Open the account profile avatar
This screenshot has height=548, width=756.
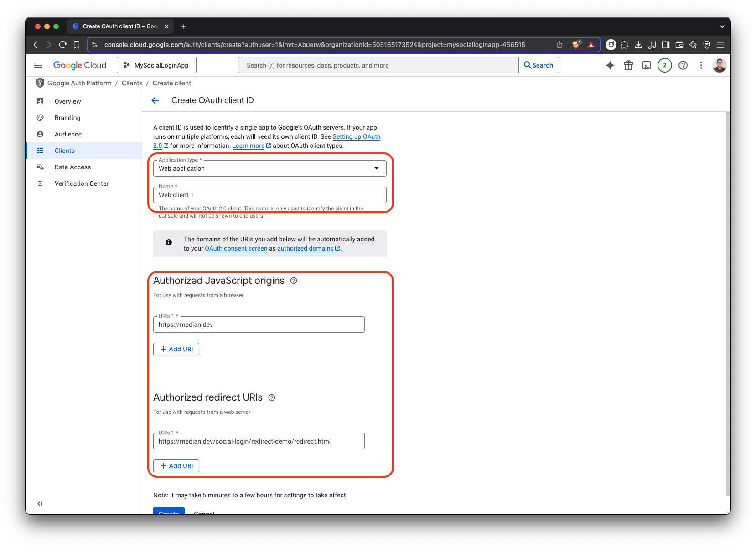(720, 65)
